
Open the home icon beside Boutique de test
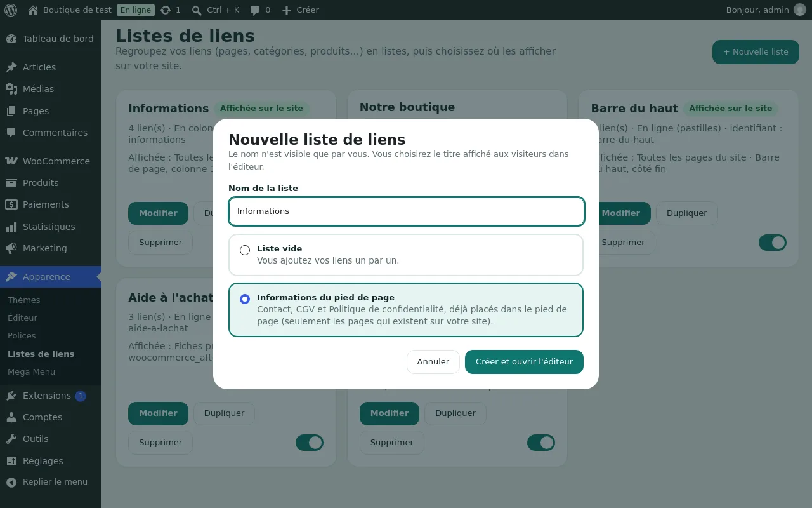33,10
